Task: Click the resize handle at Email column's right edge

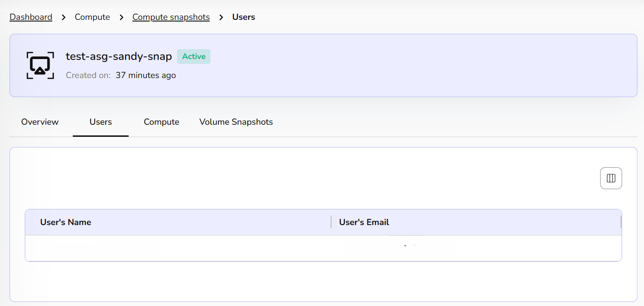Action: 621,222
